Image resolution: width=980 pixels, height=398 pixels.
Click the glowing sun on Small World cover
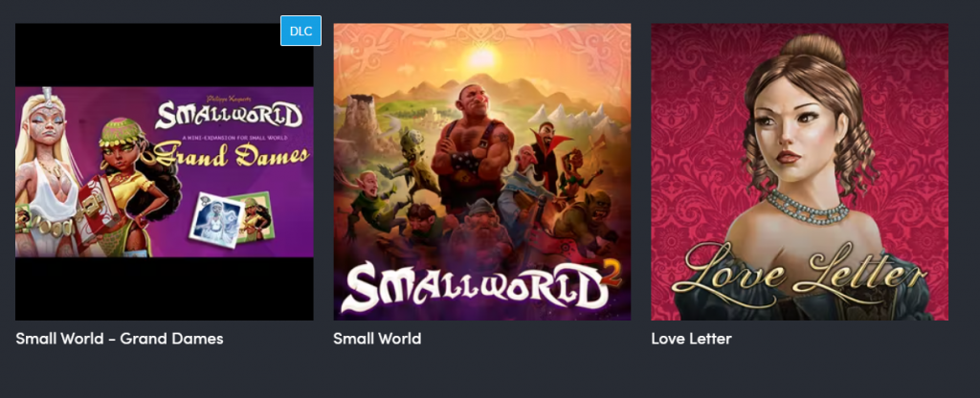coord(482,58)
